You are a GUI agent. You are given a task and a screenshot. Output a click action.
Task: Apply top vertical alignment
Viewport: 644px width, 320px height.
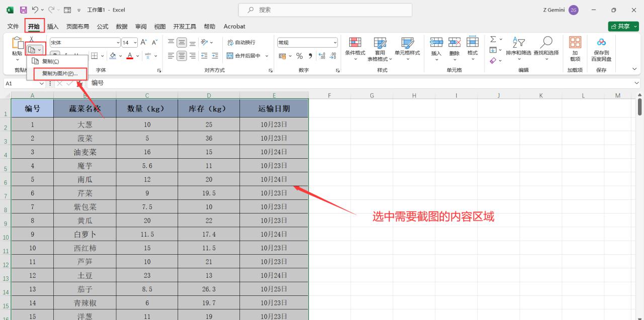coord(171,42)
